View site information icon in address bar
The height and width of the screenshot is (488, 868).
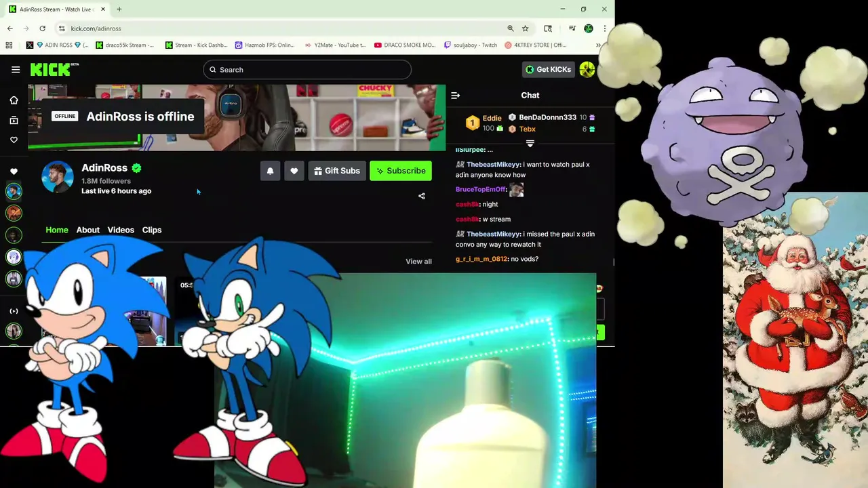pos(62,28)
